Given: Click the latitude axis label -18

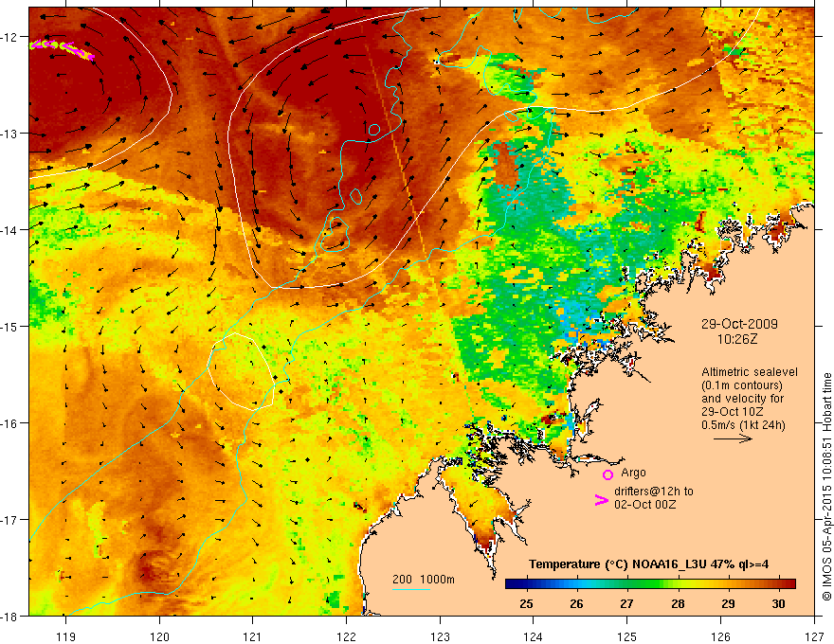Looking at the screenshot, I should (9, 616).
